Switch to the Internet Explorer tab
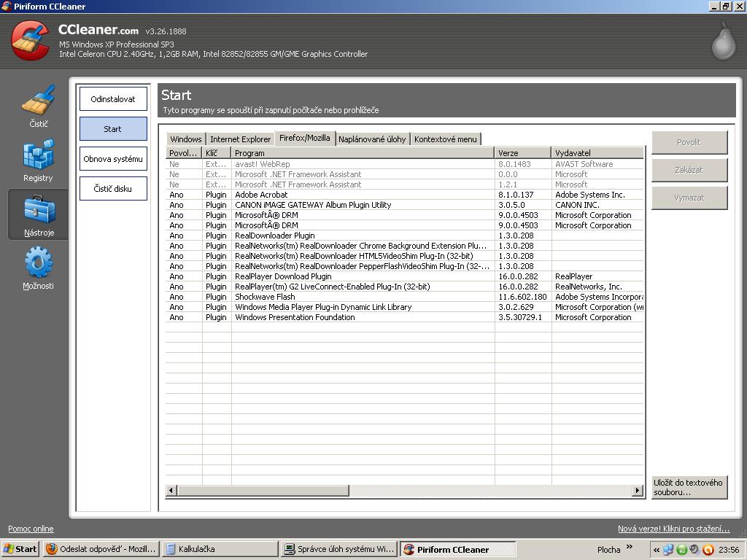747x560 pixels. coord(240,139)
